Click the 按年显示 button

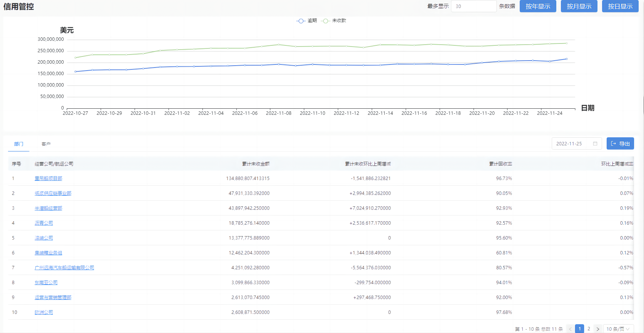[x=538, y=6]
